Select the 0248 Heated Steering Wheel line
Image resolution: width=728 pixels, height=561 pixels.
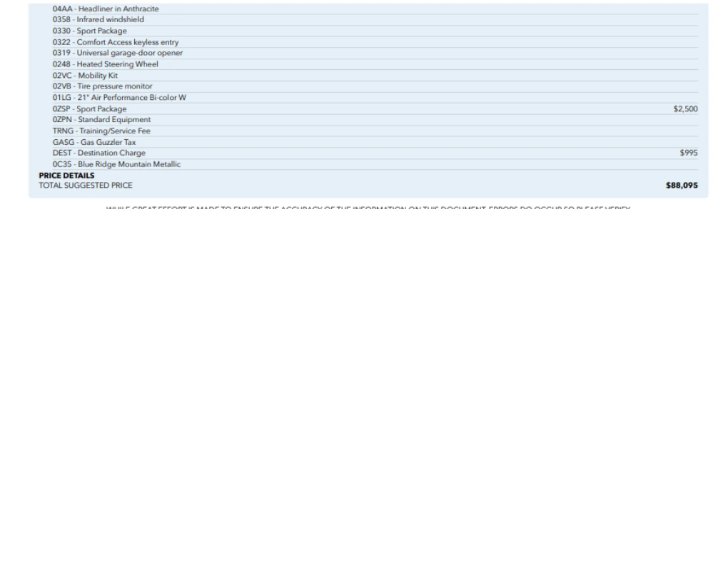click(x=105, y=64)
